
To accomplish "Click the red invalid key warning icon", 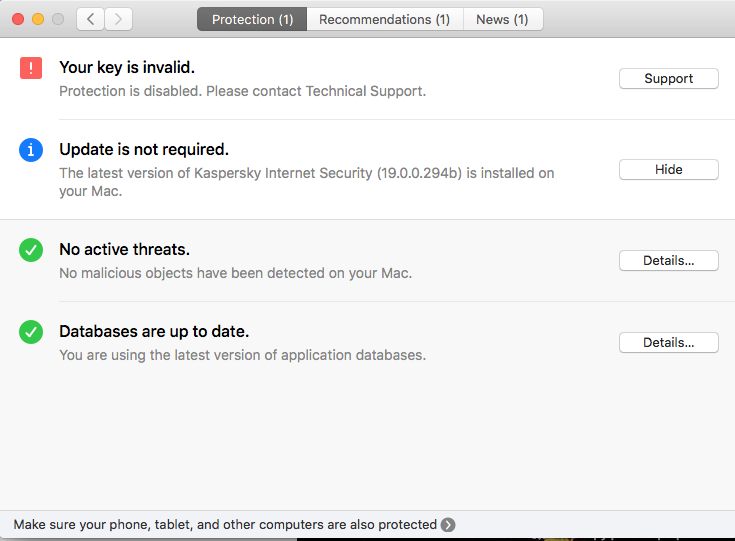I will pyautogui.click(x=31, y=68).
